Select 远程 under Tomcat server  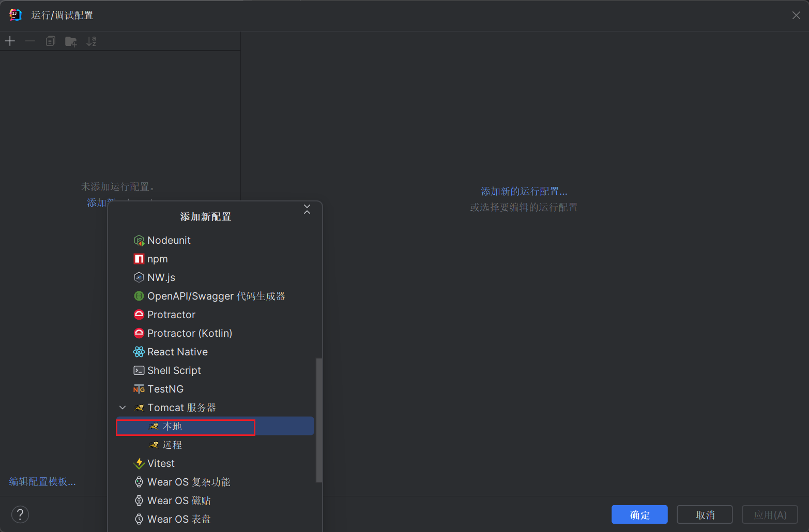[172, 445]
